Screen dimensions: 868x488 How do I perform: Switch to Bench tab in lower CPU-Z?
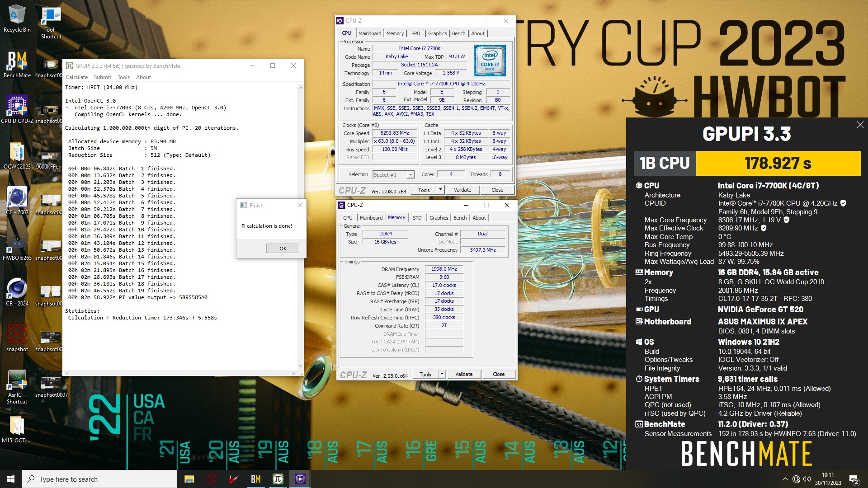(460, 218)
